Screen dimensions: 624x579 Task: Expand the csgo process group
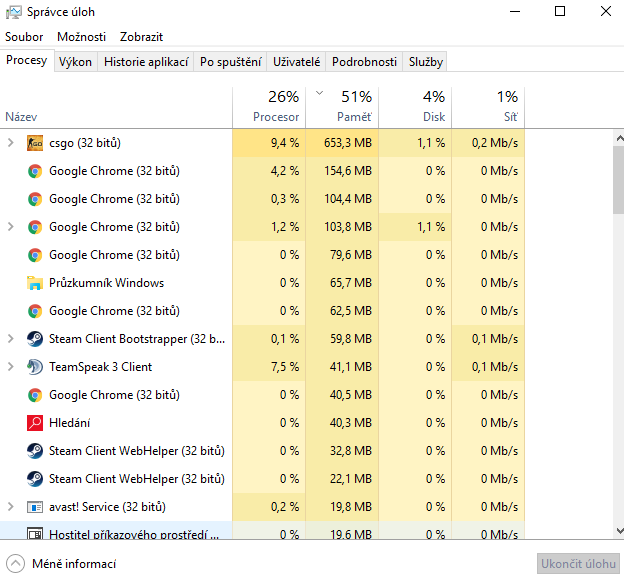click(x=11, y=143)
